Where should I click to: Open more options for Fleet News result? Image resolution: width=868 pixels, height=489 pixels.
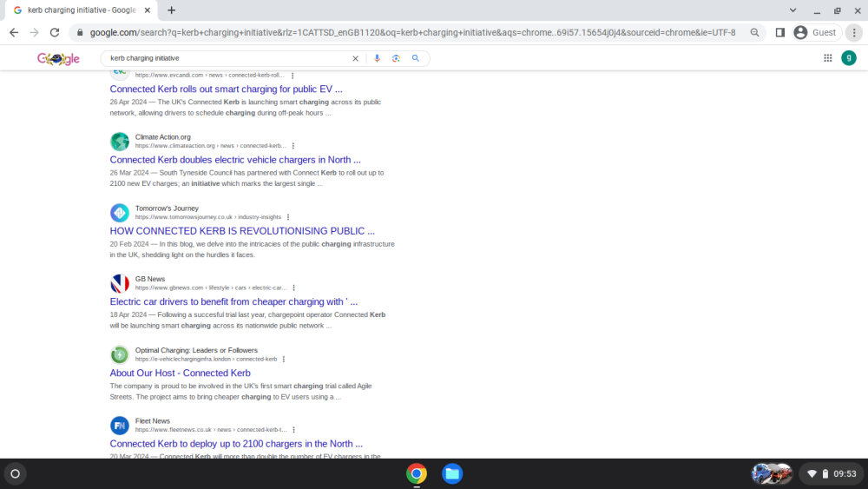[x=293, y=430]
